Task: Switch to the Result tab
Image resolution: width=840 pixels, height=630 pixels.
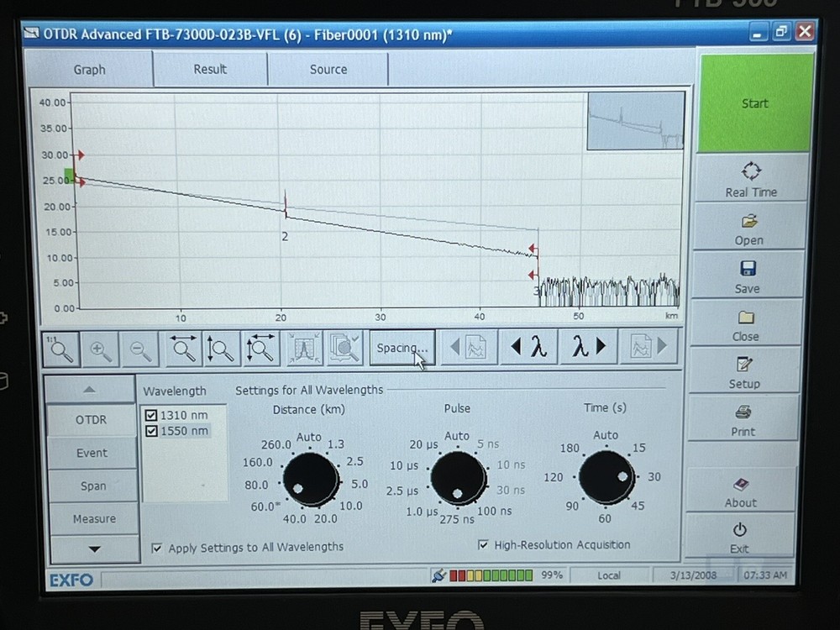Action: [209, 69]
